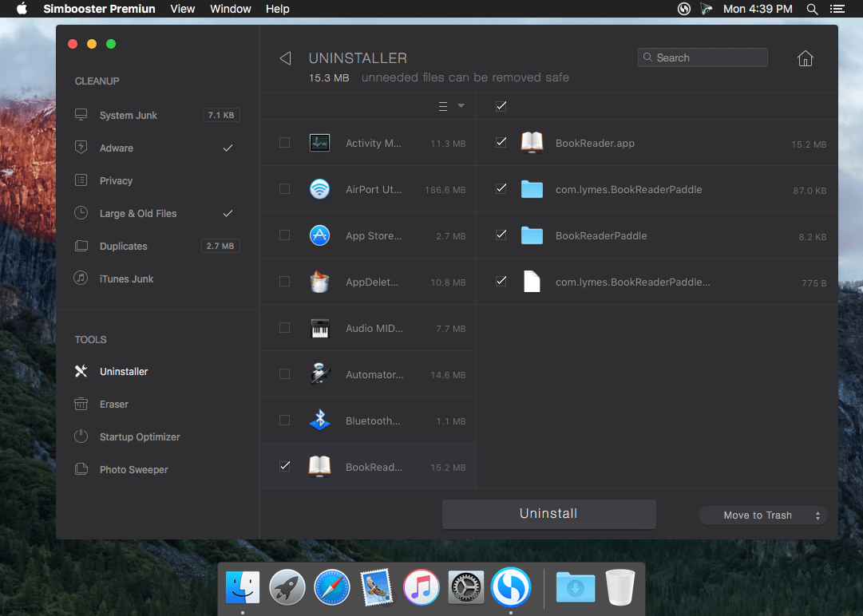Click the Activity Monitor app icon

point(320,143)
